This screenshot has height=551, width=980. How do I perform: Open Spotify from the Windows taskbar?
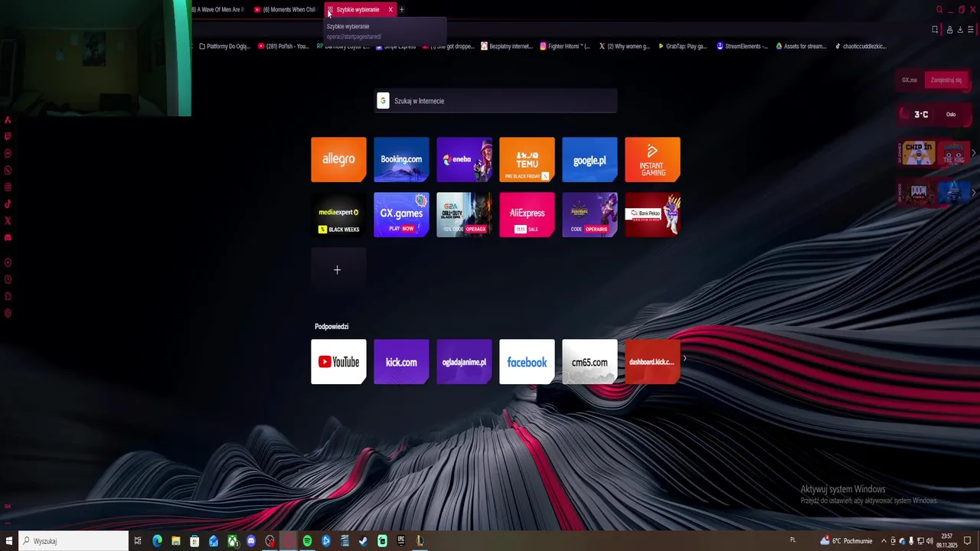307,541
